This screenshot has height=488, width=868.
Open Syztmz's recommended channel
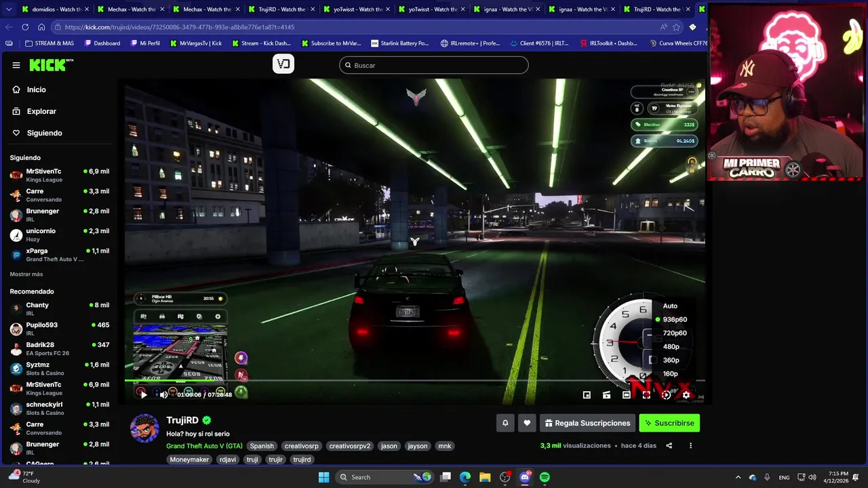[59, 369]
